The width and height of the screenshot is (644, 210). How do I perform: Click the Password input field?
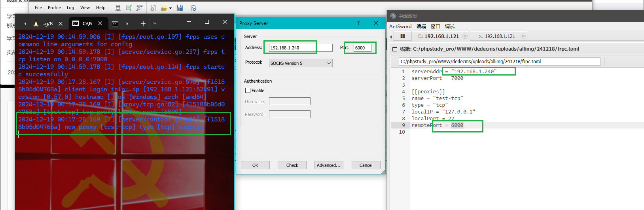click(290, 114)
